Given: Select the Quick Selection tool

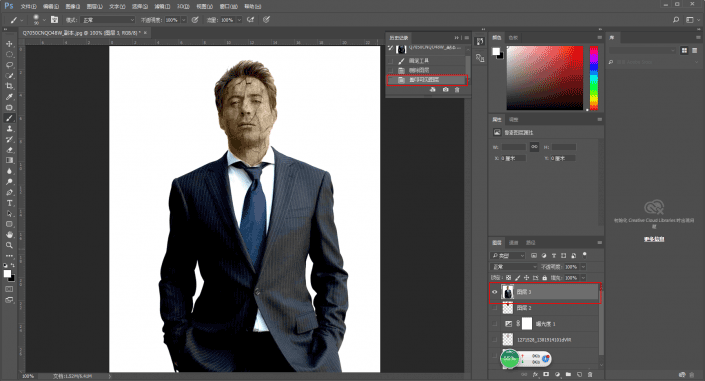Looking at the screenshot, I should (x=9, y=76).
